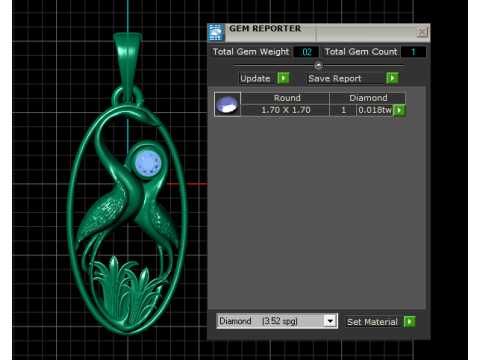This screenshot has height=360, width=480.
Task: Click the gem quantity cell showing 1
Action: click(x=343, y=110)
